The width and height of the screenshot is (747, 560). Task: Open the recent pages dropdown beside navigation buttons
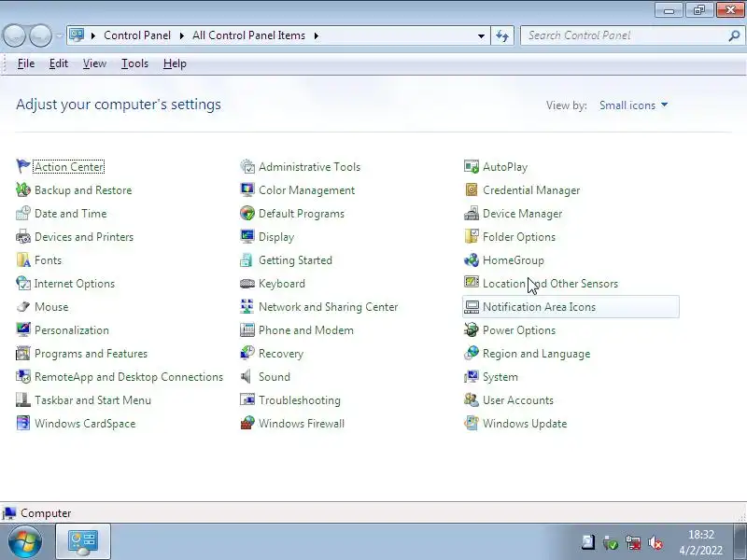[x=60, y=35]
